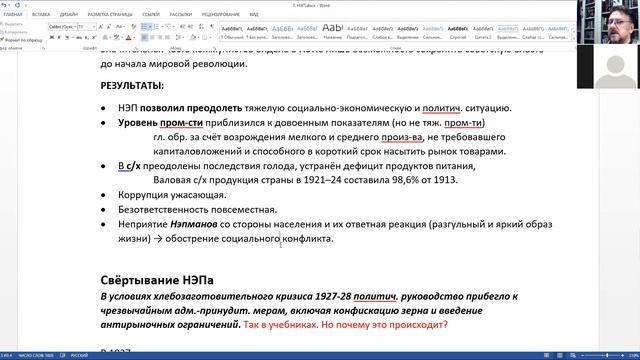Toggle Underline formatting

point(67,37)
